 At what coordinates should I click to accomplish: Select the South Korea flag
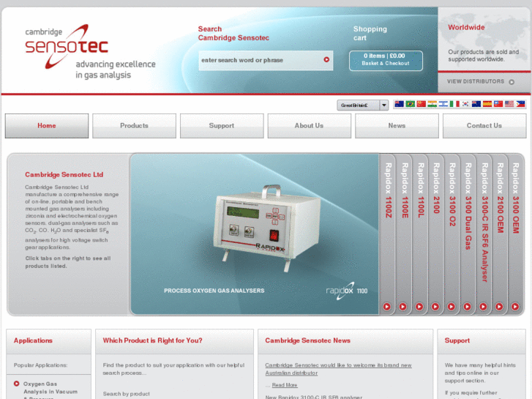pos(465,104)
